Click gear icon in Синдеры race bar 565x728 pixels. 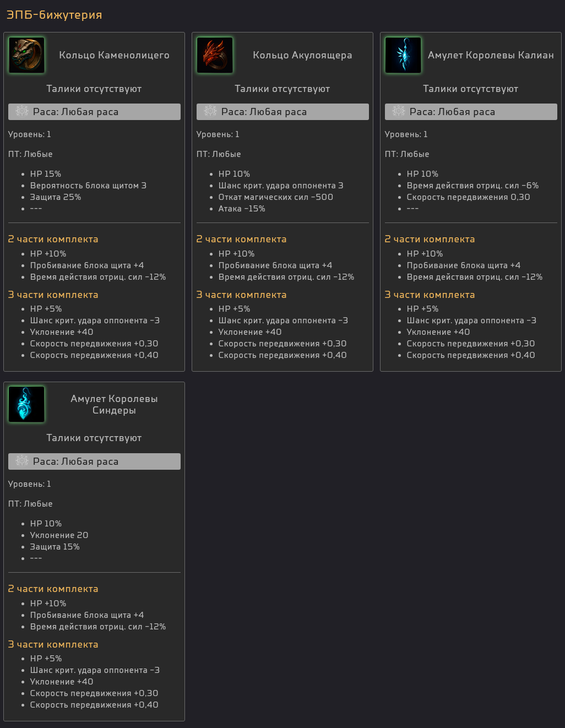coord(22,461)
